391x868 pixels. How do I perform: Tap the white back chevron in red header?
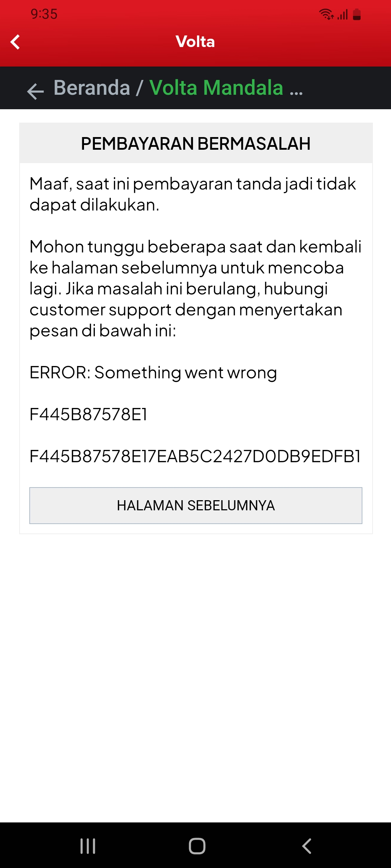point(15,42)
